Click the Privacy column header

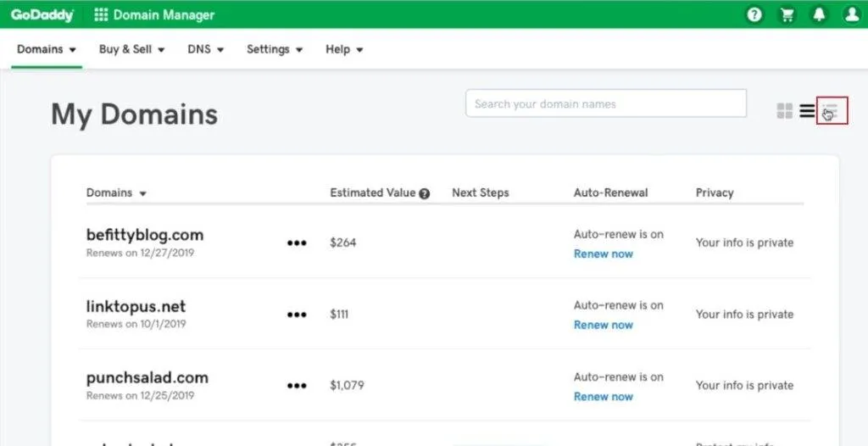point(715,192)
